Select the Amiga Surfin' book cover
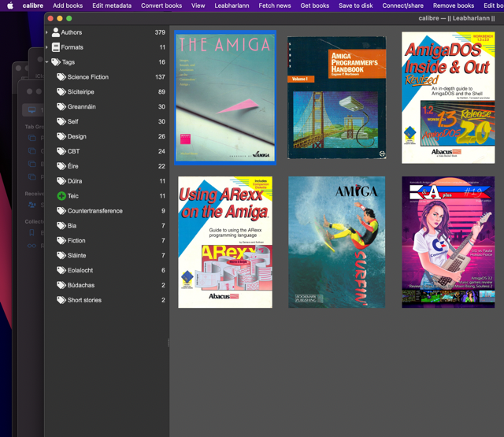 [336, 242]
